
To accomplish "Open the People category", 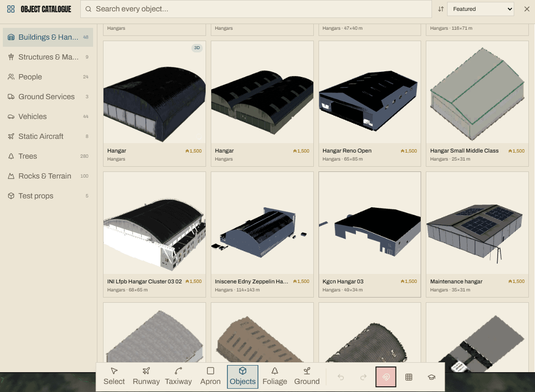I will click(x=48, y=77).
